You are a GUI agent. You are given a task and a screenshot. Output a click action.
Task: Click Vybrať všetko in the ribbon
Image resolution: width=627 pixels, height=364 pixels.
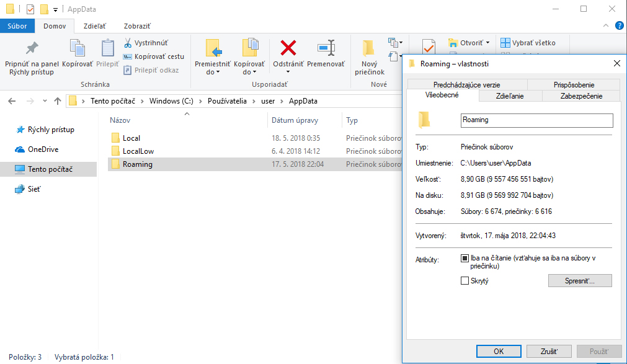click(x=528, y=43)
